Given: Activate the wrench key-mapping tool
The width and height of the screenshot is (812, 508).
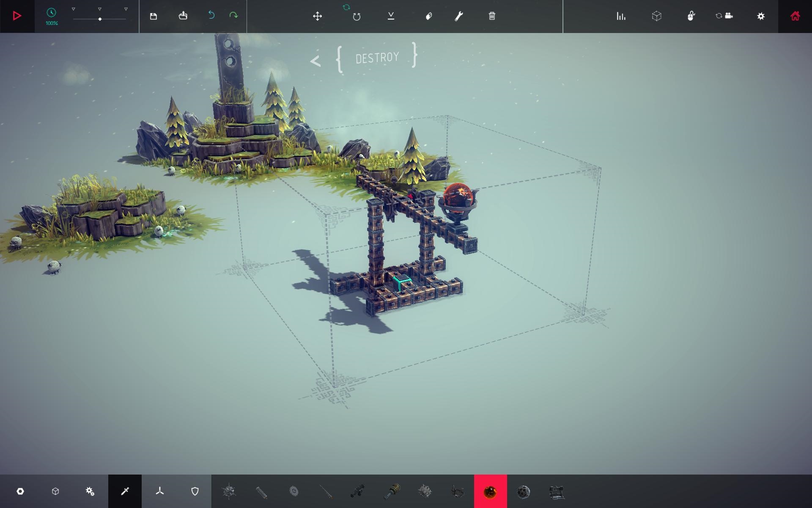Looking at the screenshot, I should pos(459,16).
